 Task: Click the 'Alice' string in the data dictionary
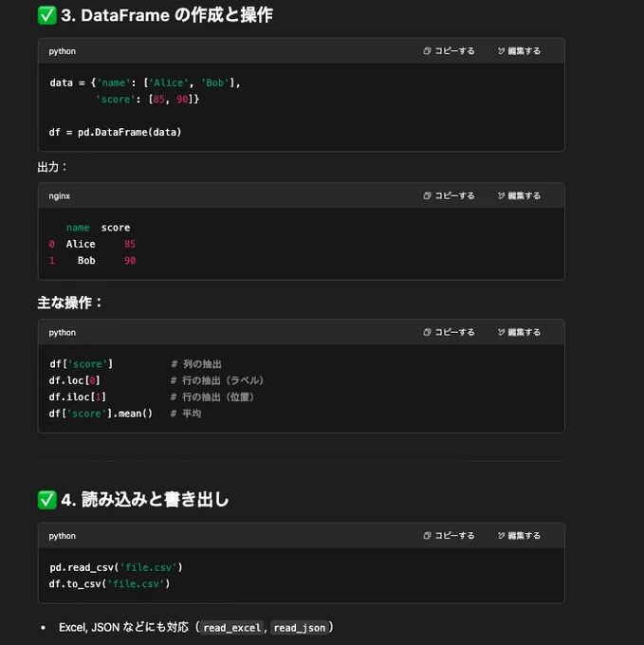click(169, 83)
